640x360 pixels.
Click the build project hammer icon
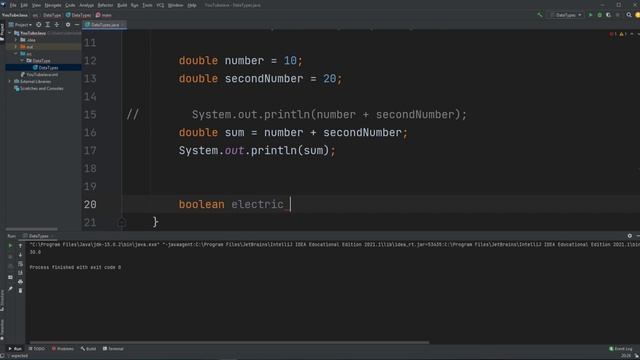pyautogui.click(x=540, y=15)
